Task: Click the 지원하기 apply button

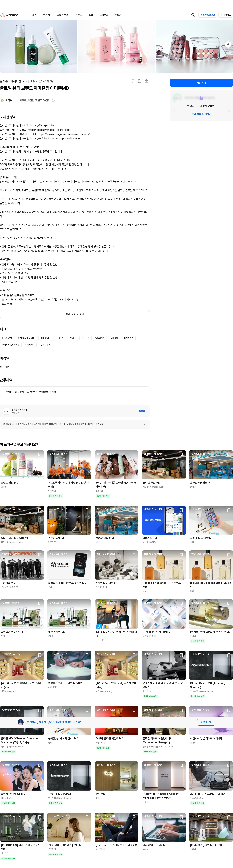Action: (x=201, y=83)
